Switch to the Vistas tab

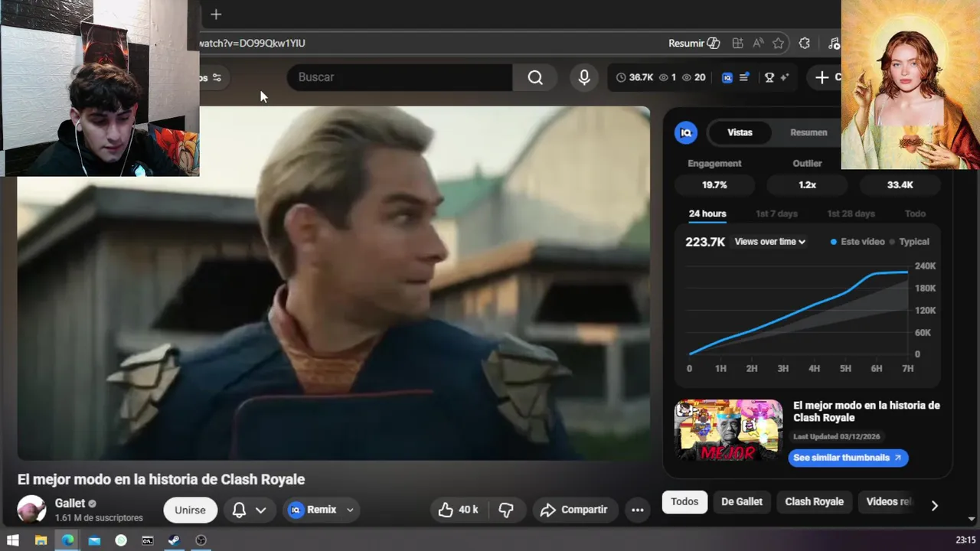(740, 132)
